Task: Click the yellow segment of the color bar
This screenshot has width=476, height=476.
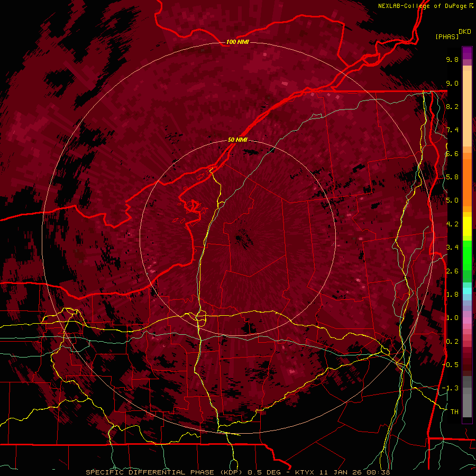Action: click(x=467, y=226)
